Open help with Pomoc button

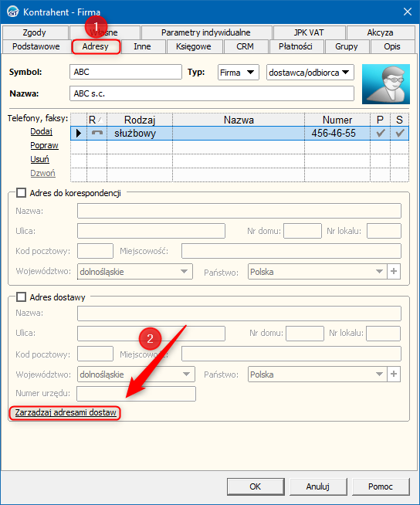click(x=381, y=486)
